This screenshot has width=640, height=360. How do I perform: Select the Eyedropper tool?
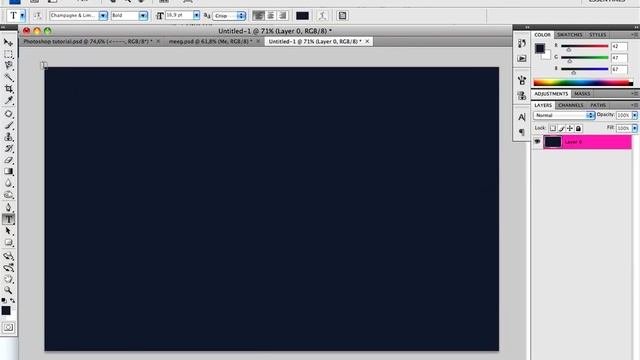8,100
